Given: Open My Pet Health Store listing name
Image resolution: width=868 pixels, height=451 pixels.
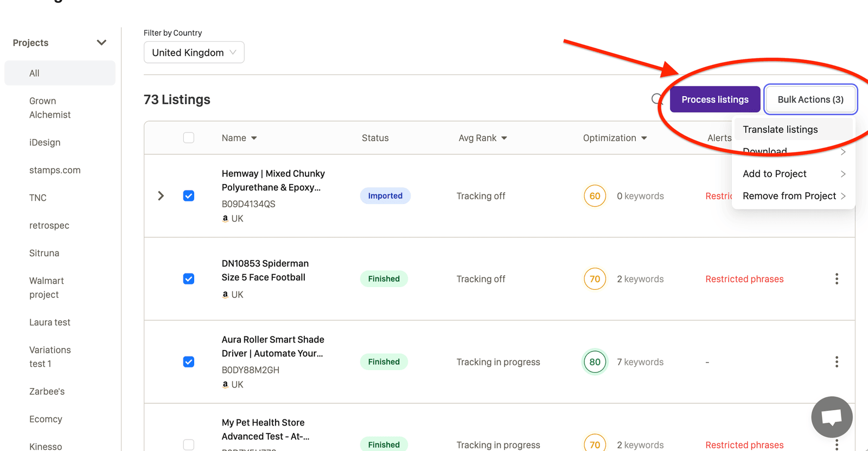Looking at the screenshot, I should [266, 429].
